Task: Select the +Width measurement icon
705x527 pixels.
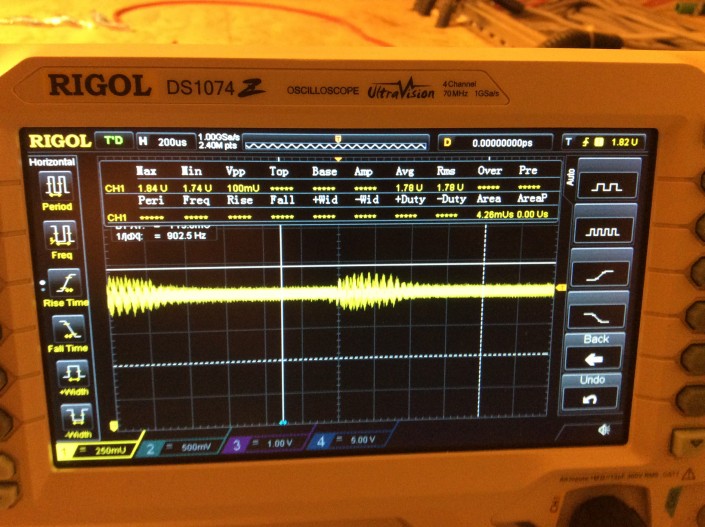Action: [72, 374]
